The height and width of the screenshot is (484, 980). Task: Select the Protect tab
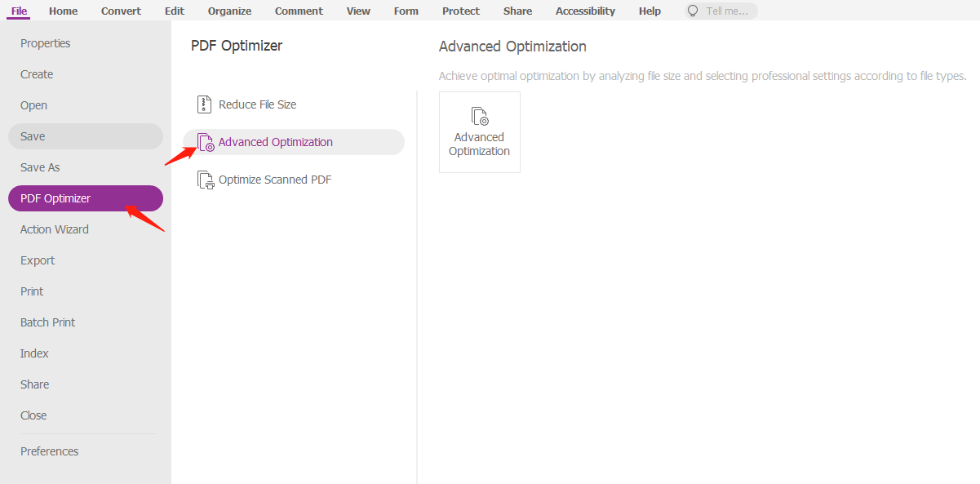pyautogui.click(x=461, y=11)
